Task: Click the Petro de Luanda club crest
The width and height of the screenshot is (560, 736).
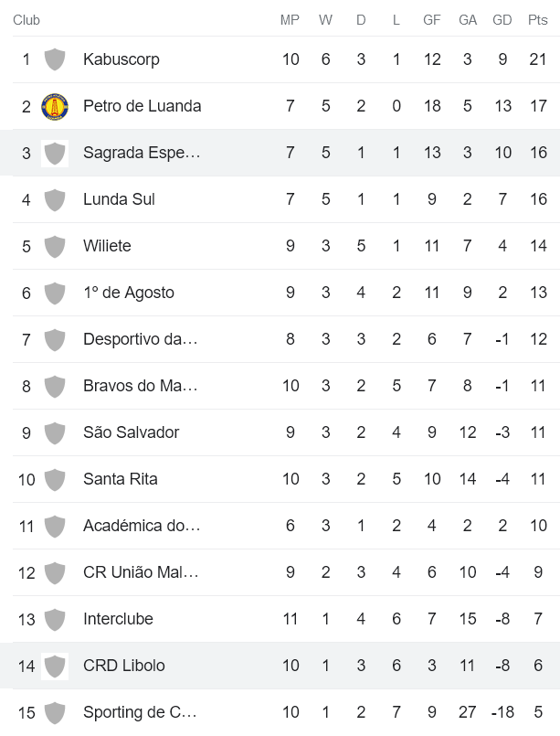Action: (x=55, y=106)
